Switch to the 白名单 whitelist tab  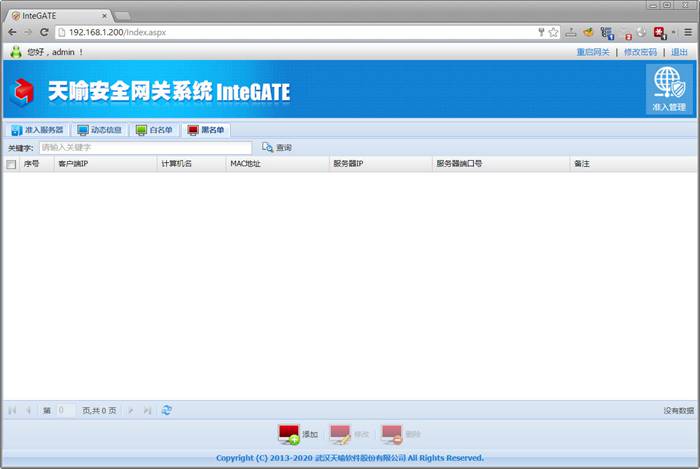coord(154,130)
